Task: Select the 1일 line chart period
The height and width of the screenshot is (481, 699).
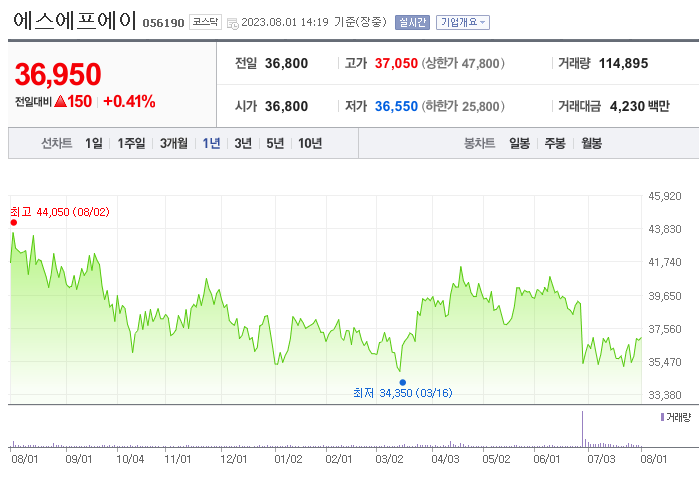Action: click(x=94, y=144)
